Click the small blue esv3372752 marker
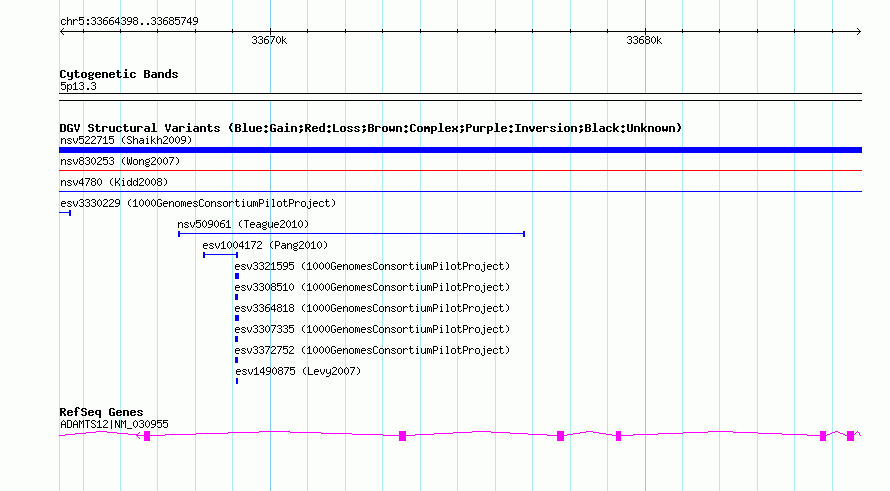The width and height of the screenshot is (890, 491). click(x=236, y=360)
